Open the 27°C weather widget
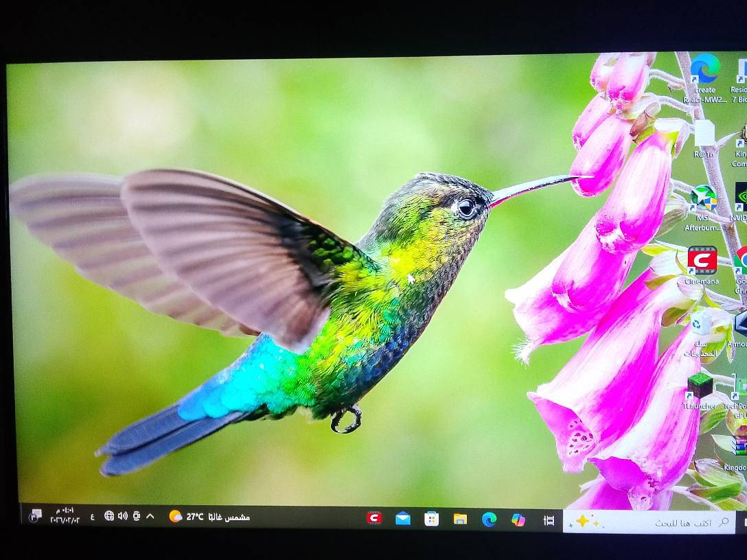 pos(209,517)
